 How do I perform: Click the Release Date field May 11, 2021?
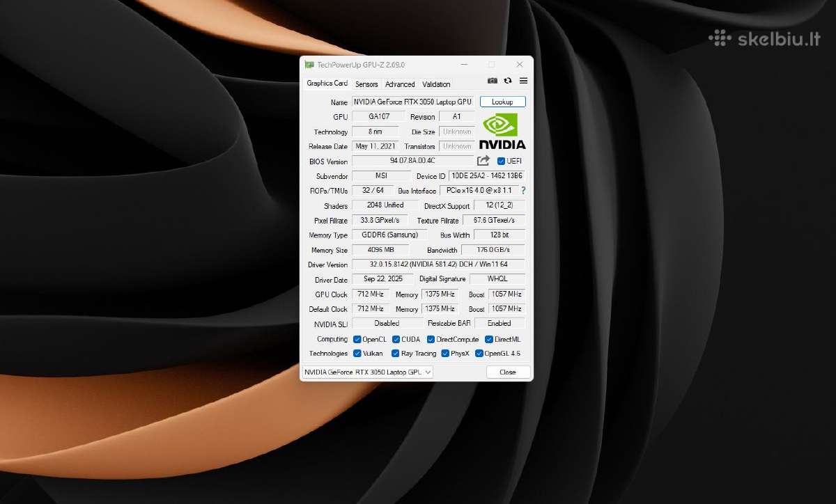(376, 146)
